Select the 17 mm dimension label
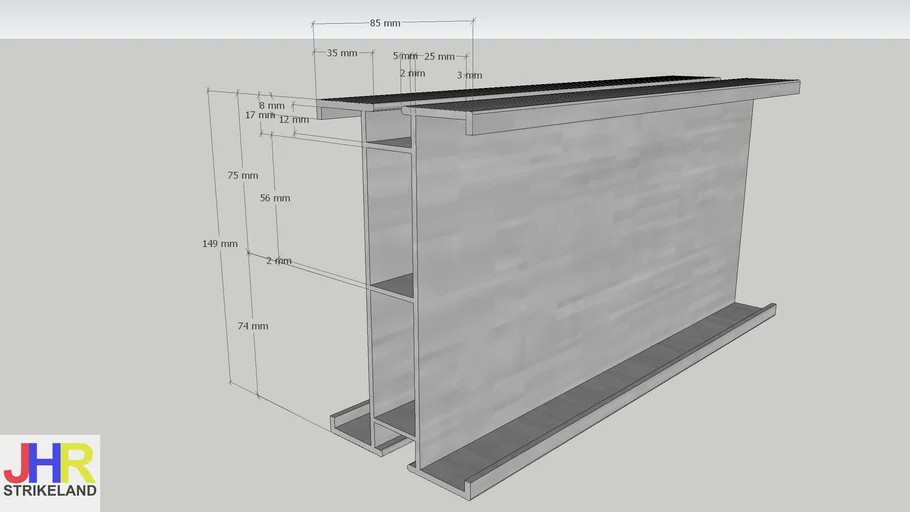The height and width of the screenshot is (512, 910). (260, 115)
